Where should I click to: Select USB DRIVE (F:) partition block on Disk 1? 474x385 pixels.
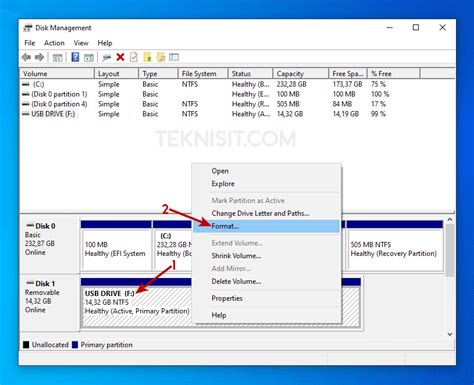pos(137,302)
